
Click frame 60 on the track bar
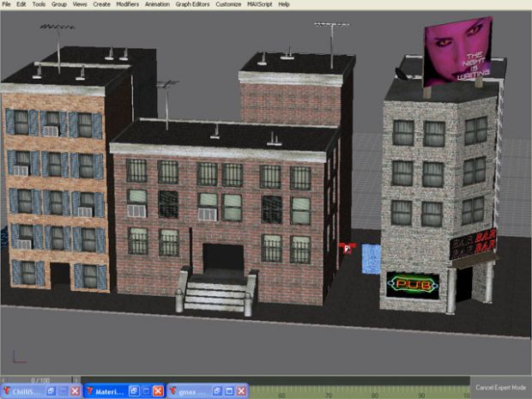(282, 396)
